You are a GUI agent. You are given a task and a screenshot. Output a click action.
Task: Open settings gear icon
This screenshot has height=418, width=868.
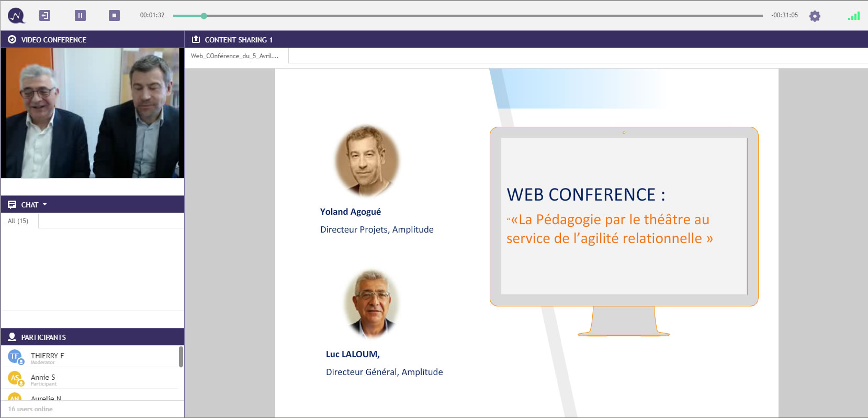tap(815, 16)
